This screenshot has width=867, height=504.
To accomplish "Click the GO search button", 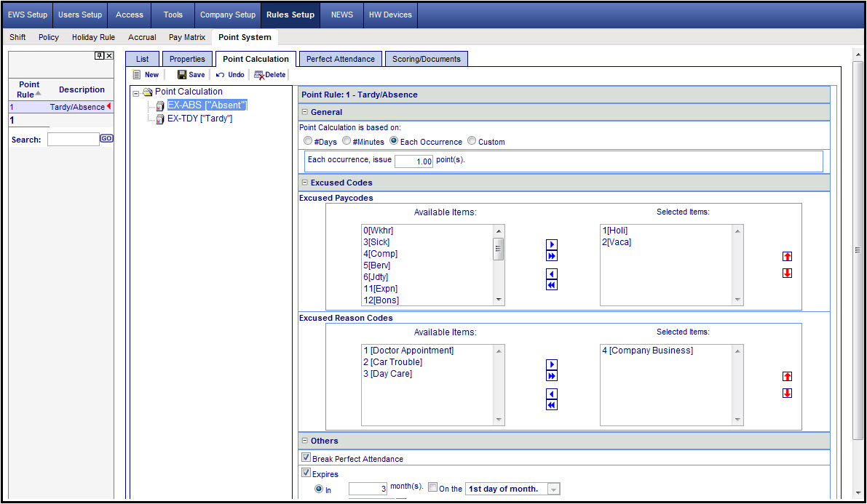I will (x=107, y=138).
